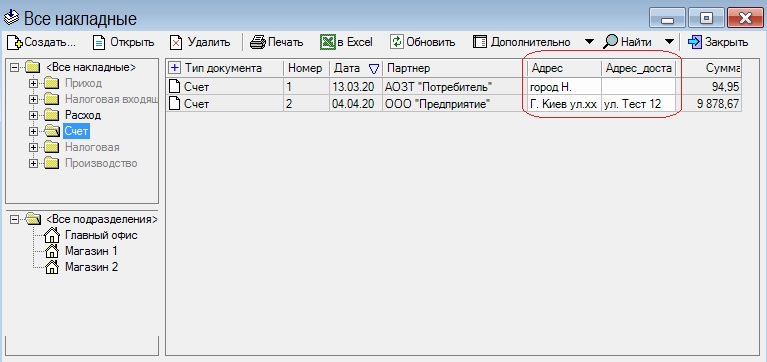Click the Удалить red X icon
Screen dimensions: 767x362
tap(176, 42)
